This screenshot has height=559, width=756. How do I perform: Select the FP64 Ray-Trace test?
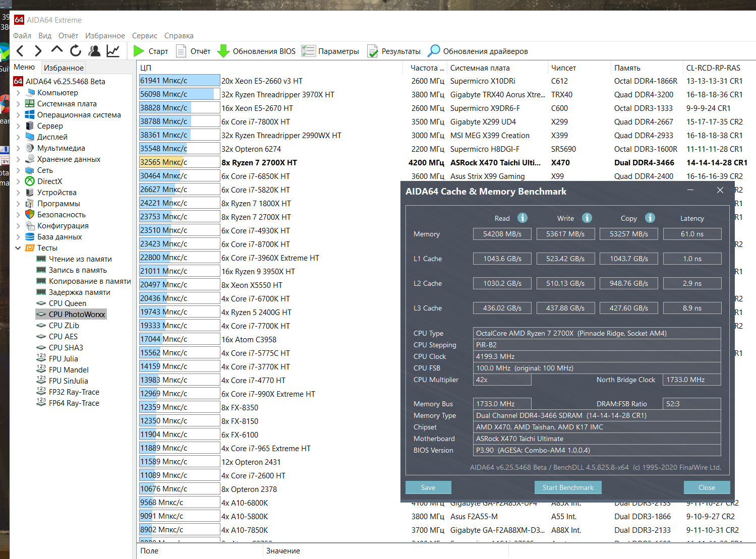click(x=74, y=403)
